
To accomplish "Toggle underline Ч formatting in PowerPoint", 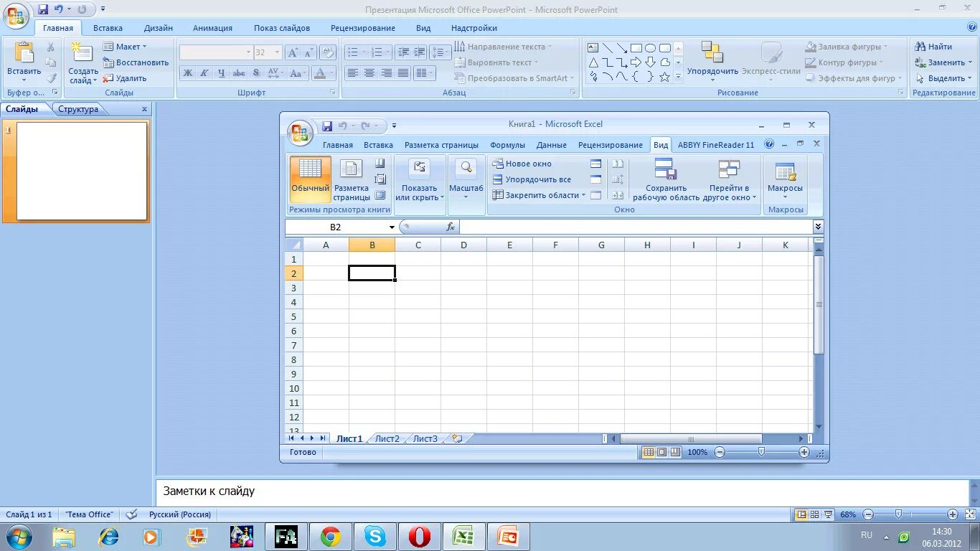I will (x=221, y=73).
